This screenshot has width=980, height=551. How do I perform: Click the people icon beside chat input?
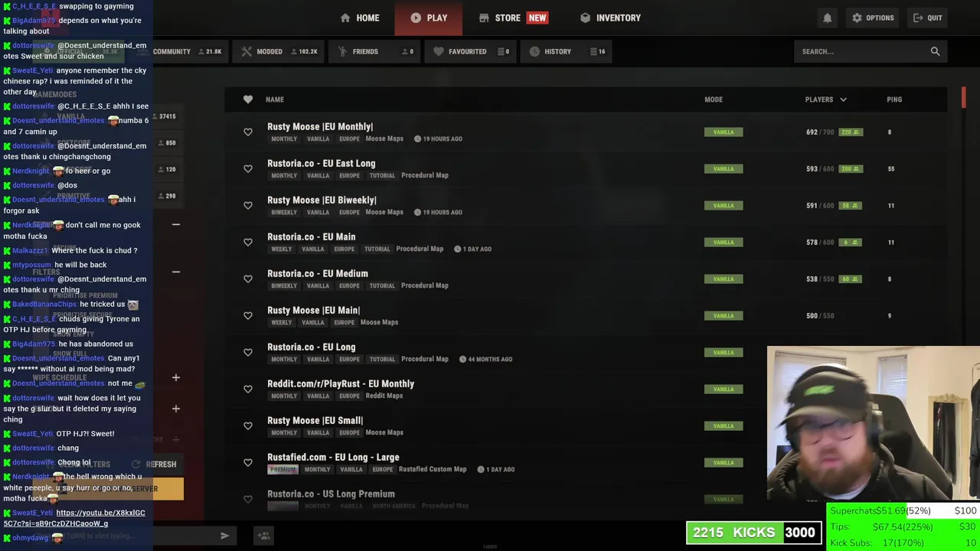pyautogui.click(x=263, y=536)
